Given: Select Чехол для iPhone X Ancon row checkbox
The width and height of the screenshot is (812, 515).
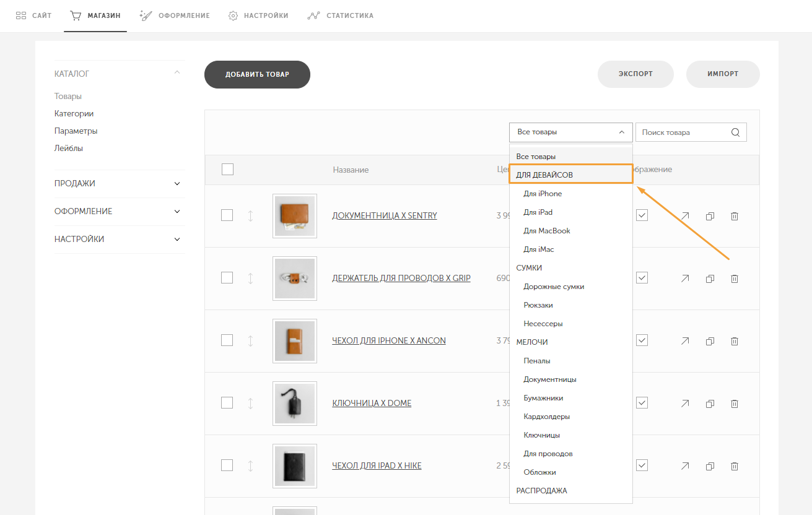Looking at the screenshot, I should [x=227, y=340].
